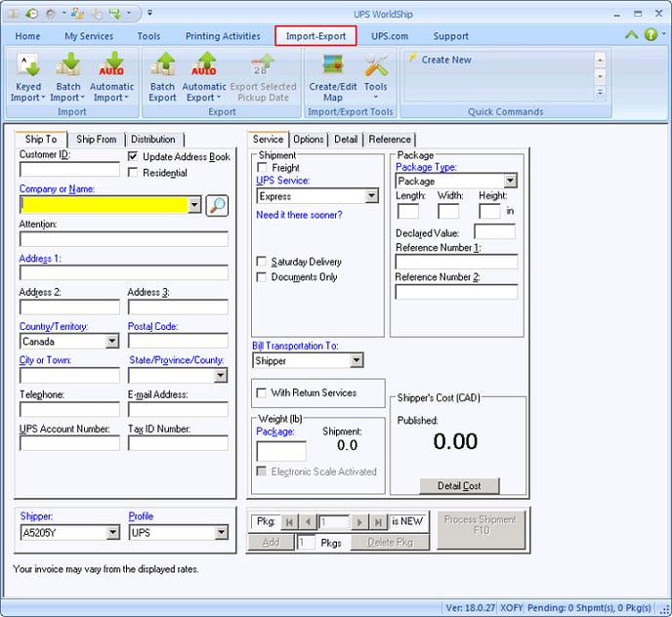Open the Country/Territory dropdown
The height and width of the screenshot is (617, 672).
pyautogui.click(x=112, y=342)
